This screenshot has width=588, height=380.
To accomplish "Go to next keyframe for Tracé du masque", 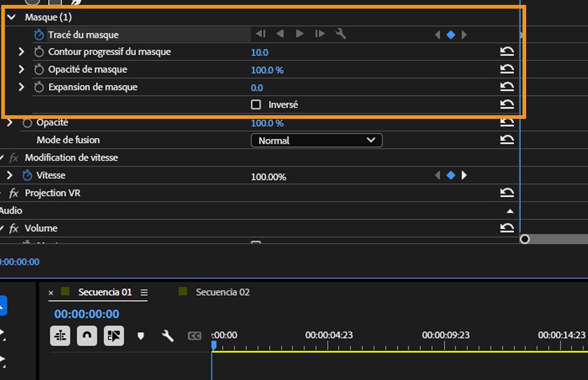I will click(464, 35).
